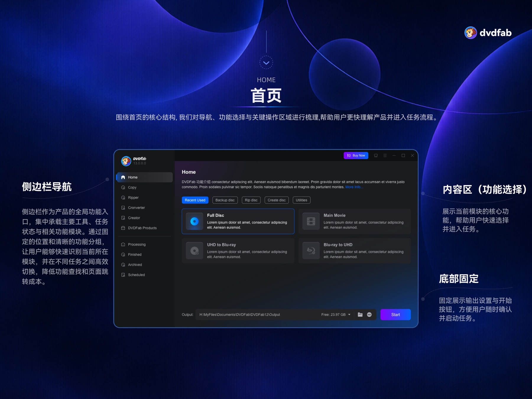Screen dimensions: 532x399
Task: Click the Buy Now button
Action: pyautogui.click(x=356, y=155)
